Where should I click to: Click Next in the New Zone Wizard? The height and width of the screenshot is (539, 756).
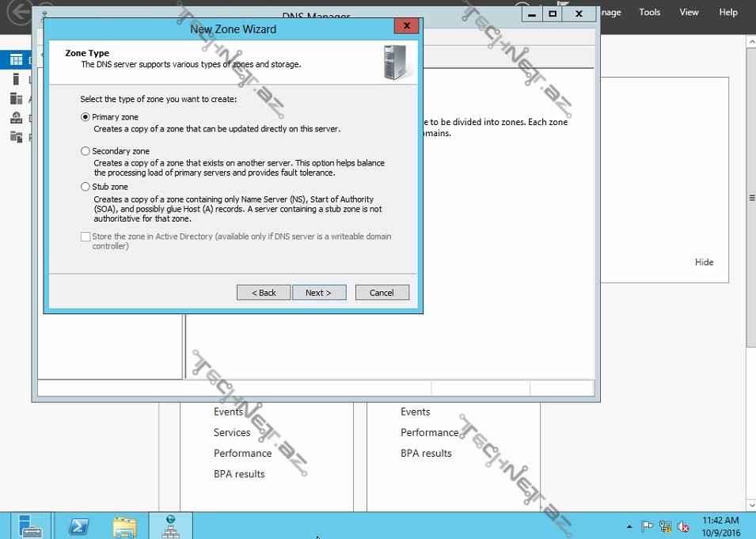[x=318, y=293]
